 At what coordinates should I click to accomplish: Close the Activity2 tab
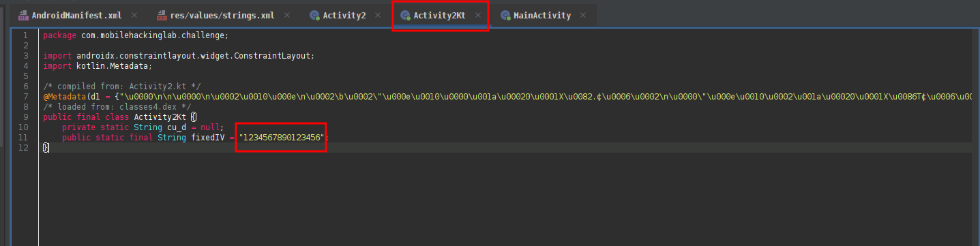click(378, 15)
